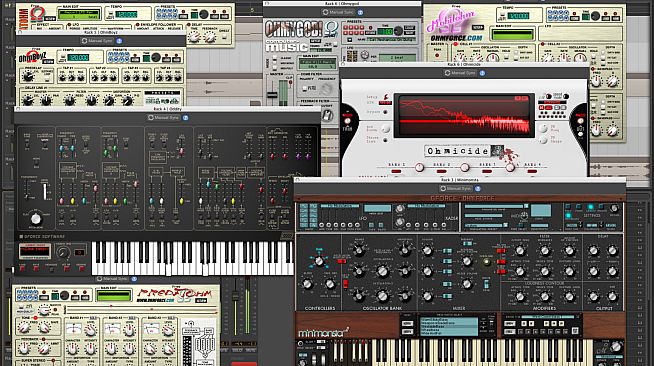
Task: Click the Ohmicide logo badge
Action: 463,151
